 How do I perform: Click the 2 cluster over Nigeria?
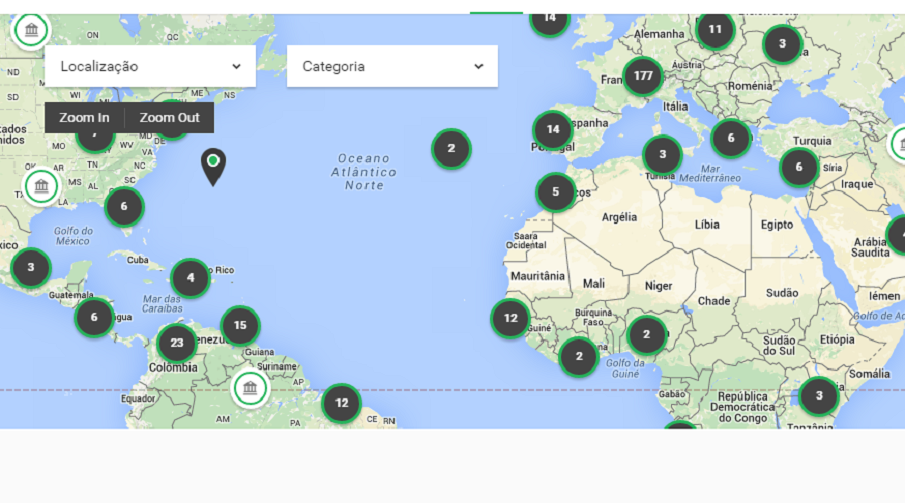646,334
